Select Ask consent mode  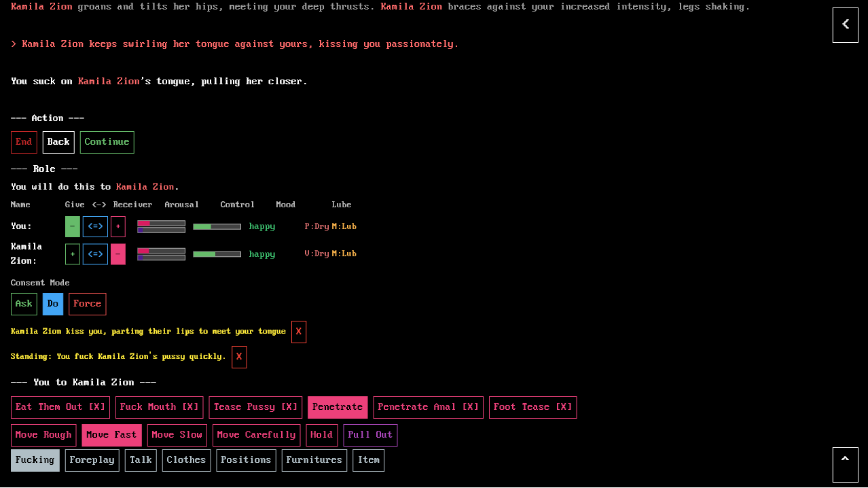click(x=24, y=304)
